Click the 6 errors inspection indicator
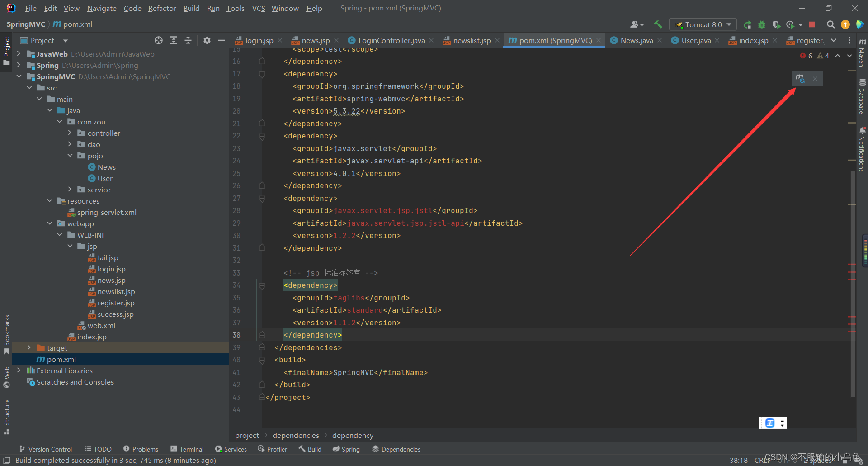The height and width of the screenshot is (466, 868). [x=806, y=56]
